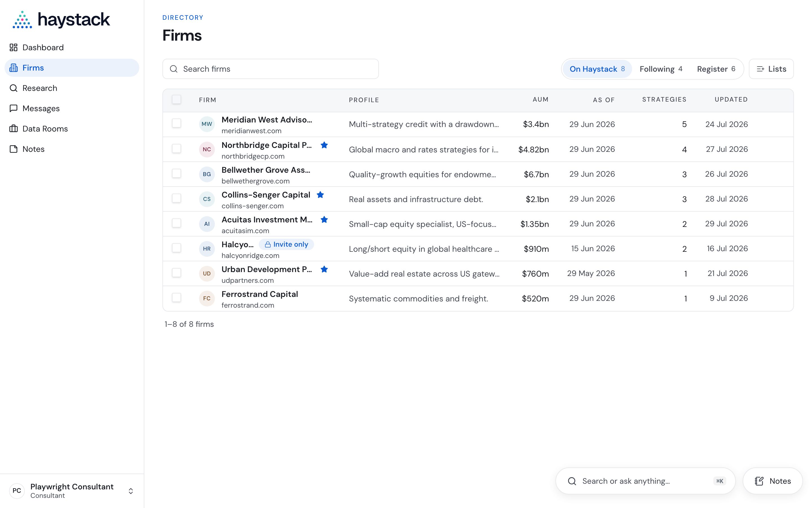Select the Meridian West row checkbox

(x=176, y=123)
